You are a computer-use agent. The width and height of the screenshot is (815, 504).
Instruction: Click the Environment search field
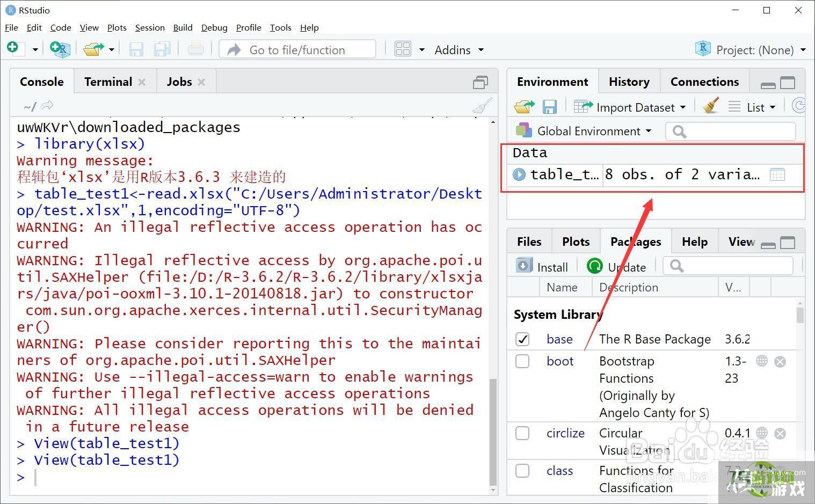point(730,132)
